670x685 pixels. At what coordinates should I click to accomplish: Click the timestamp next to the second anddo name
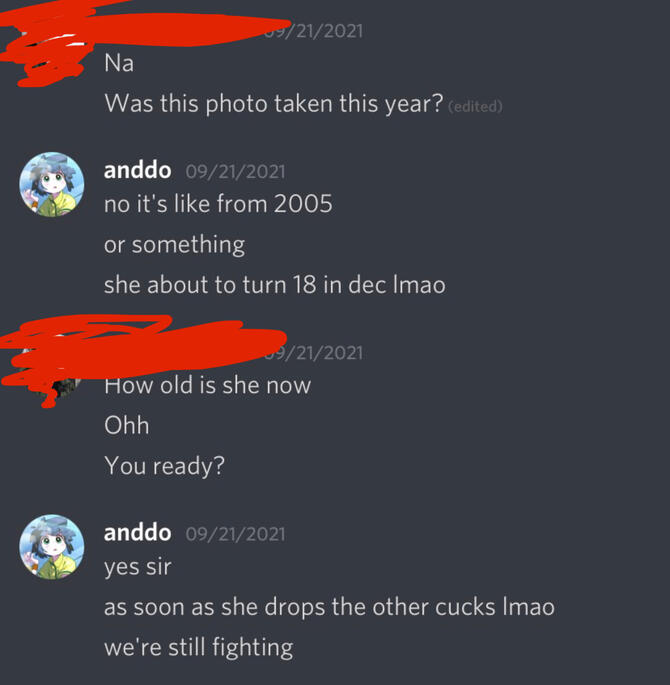click(x=235, y=534)
